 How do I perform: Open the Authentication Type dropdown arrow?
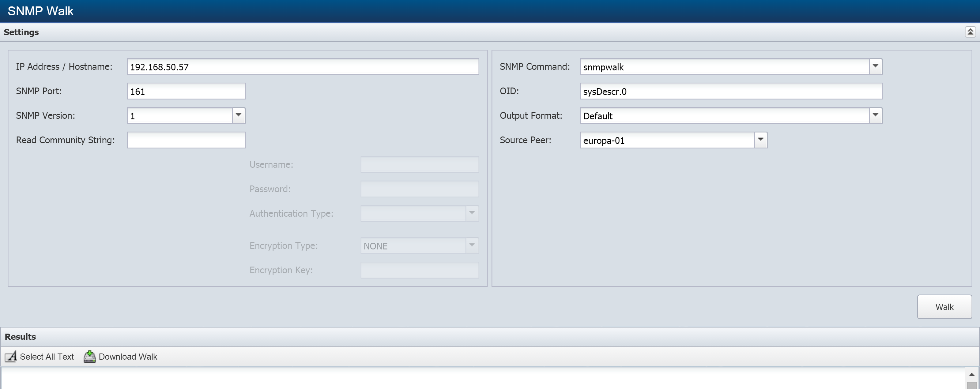472,213
